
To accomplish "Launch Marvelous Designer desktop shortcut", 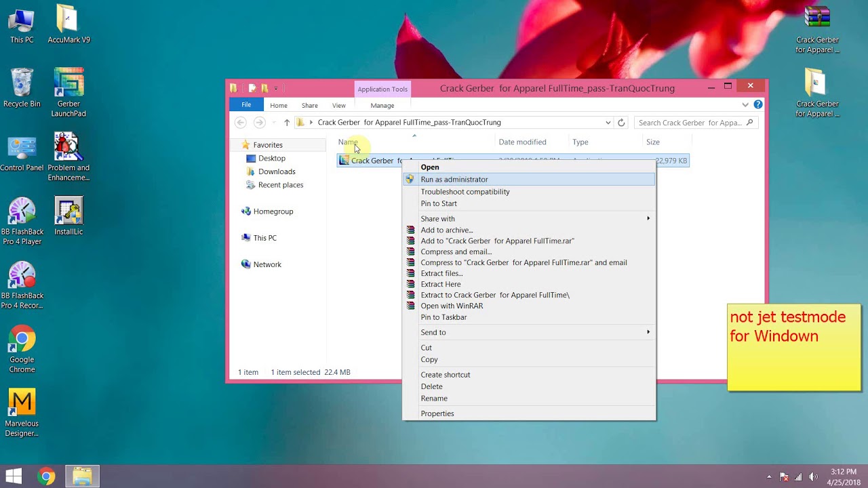I will 22,413.
